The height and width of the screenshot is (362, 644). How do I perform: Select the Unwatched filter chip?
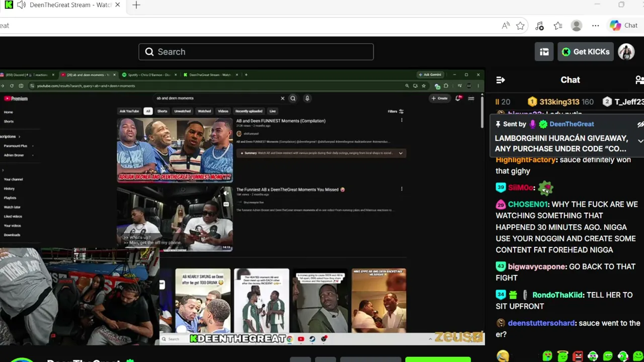tap(182, 111)
